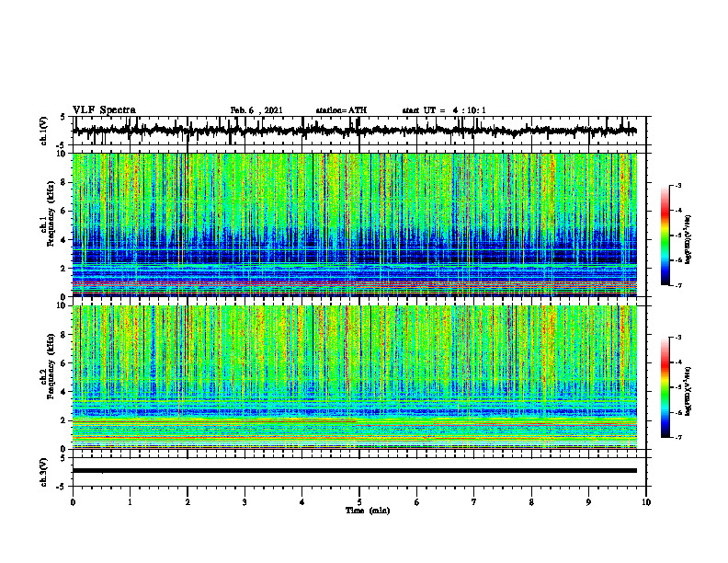This screenshot has width=728, height=563.
Task: Click the "6" kHz tick on ch.1 spectrogram
Action: (x=63, y=212)
